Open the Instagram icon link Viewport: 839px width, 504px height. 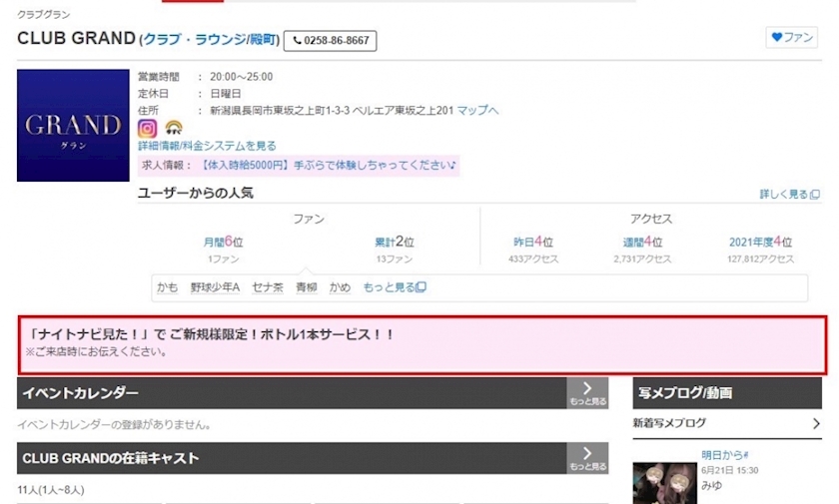(x=147, y=129)
